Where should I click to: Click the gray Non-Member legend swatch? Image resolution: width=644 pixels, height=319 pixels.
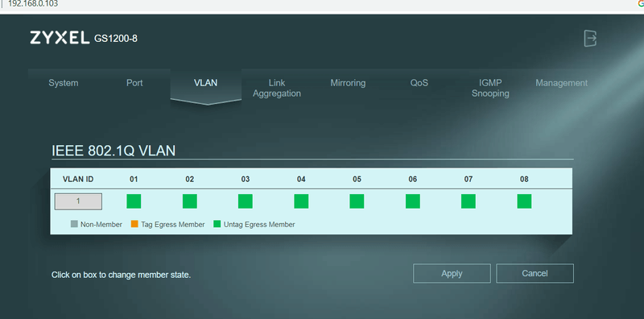[x=74, y=224]
